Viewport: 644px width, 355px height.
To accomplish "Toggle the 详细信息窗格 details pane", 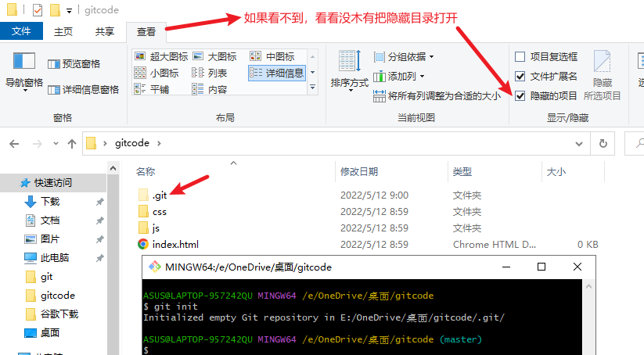I will (x=83, y=89).
